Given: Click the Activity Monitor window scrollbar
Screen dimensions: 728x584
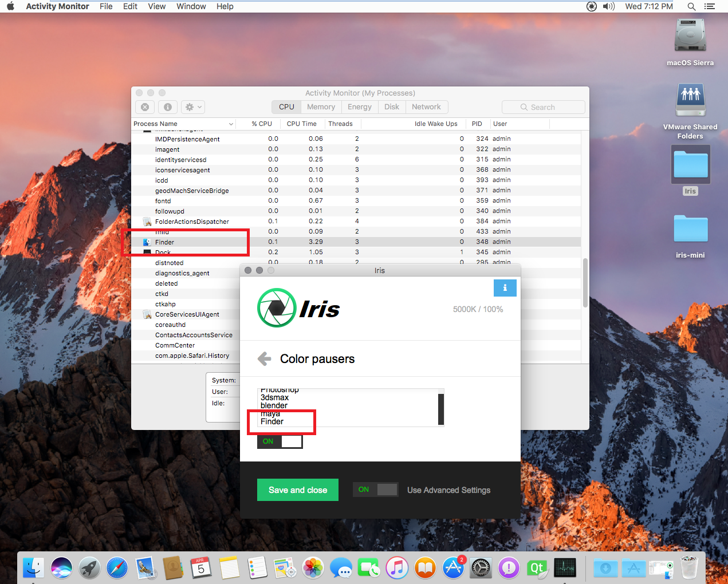Looking at the screenshot, I should [585, 283].
